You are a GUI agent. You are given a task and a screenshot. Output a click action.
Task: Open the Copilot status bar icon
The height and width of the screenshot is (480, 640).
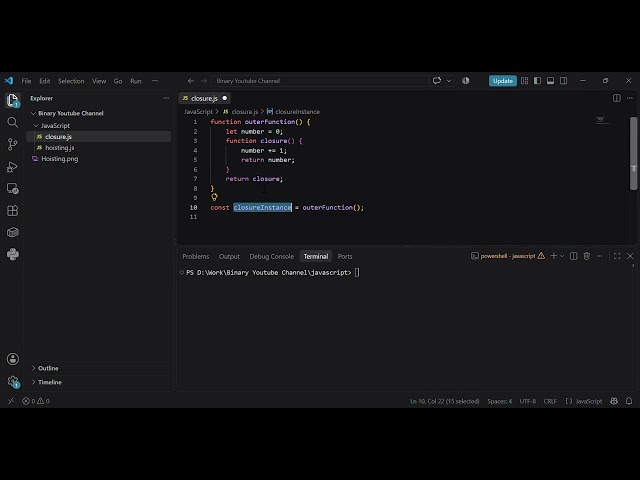point(614,401)
